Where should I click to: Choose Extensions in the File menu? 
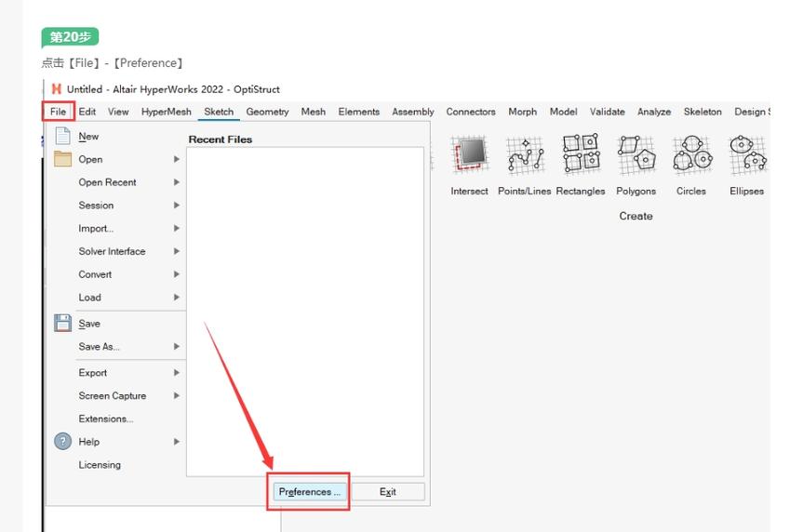106,419
